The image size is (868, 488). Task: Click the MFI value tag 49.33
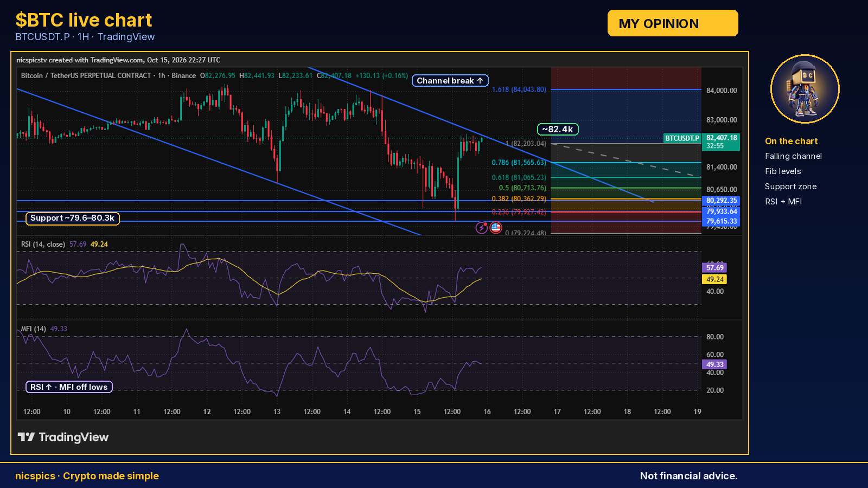point(714,364)
